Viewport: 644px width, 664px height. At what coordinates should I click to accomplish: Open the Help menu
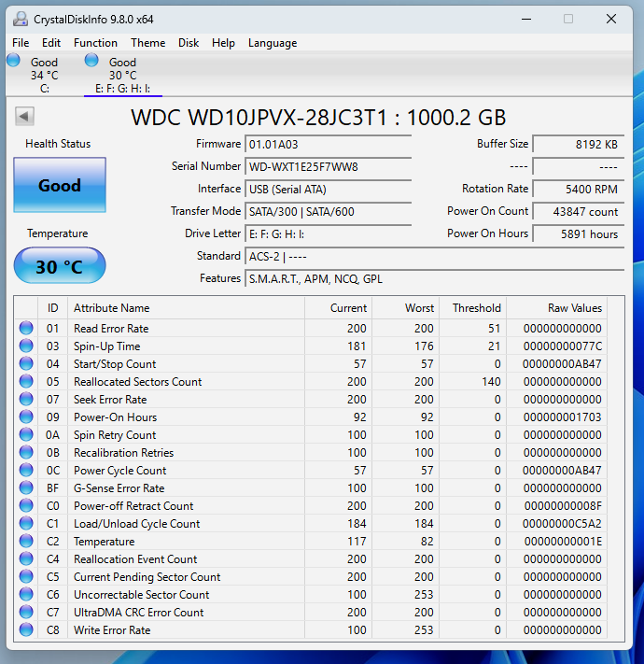tap(223, 43)
